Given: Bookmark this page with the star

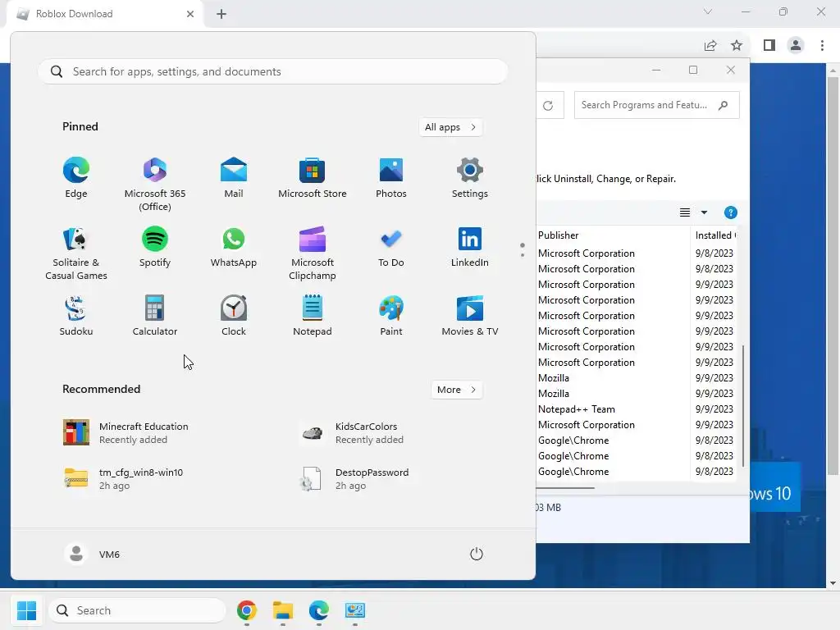Looking at the screenshot, I should [x=737, y=46].
